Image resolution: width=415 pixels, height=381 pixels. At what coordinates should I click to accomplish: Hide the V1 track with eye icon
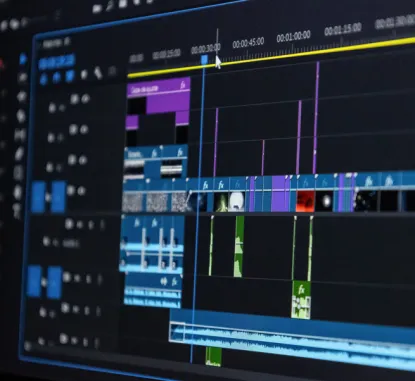82,191
